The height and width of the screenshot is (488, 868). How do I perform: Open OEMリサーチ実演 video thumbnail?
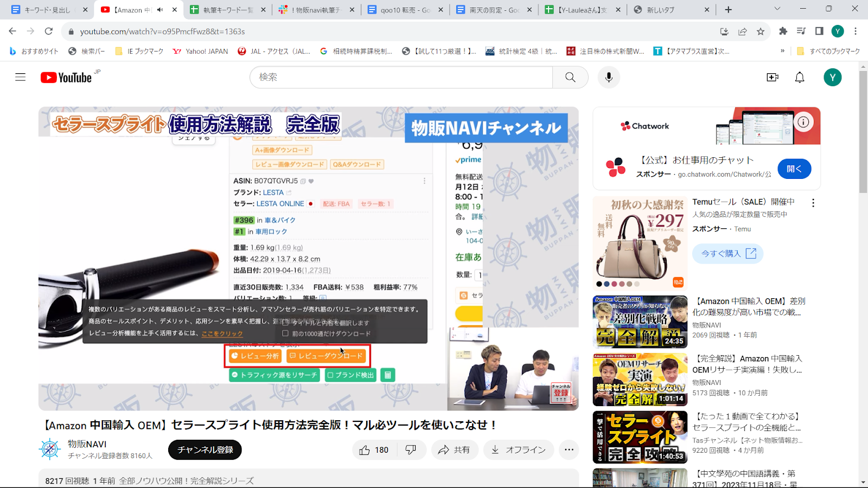tap(640, 380)
